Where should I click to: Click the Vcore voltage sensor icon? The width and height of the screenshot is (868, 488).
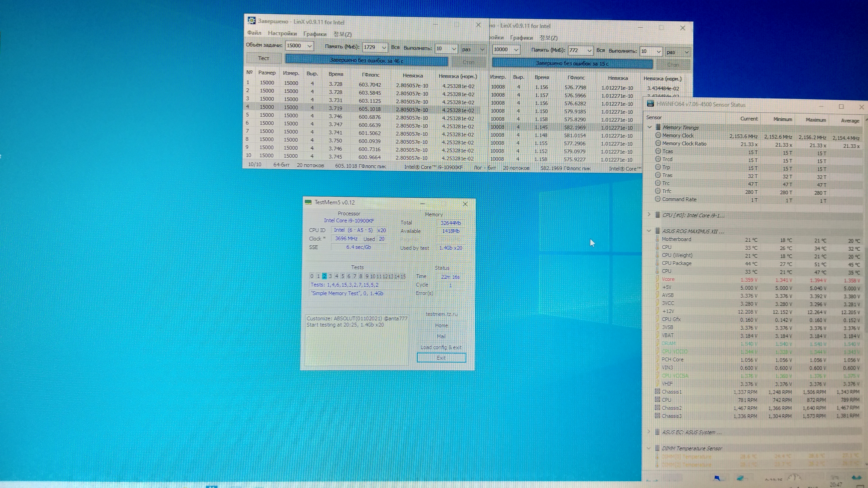(x=657, y=279)
